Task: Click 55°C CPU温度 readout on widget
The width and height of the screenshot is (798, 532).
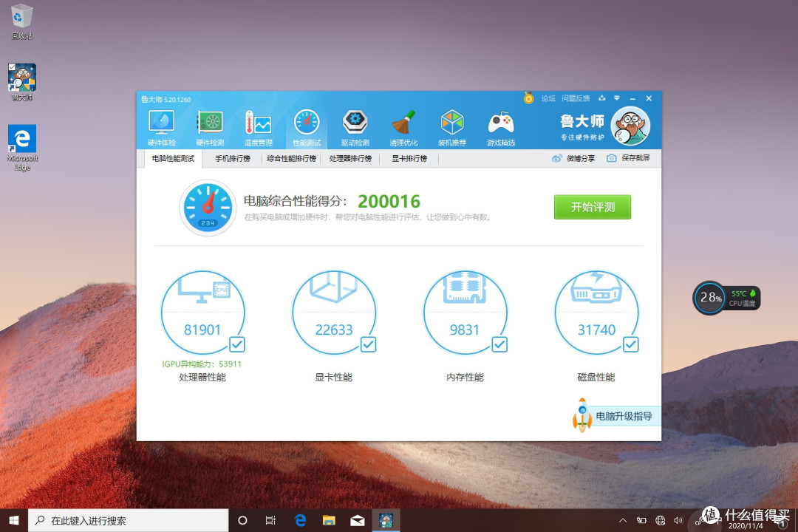Action: [743, 299]
